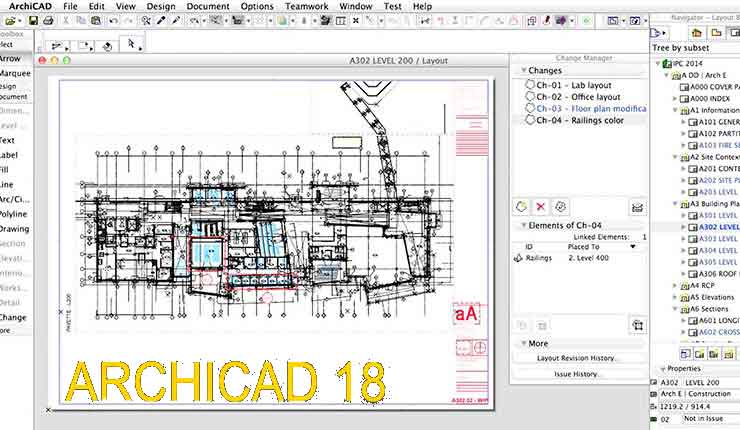Click the Railings element icon in list

coord(518,258)
